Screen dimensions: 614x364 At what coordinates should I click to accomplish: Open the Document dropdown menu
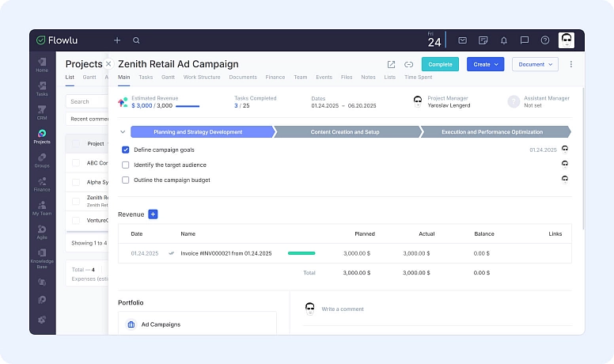pos(535,64)
